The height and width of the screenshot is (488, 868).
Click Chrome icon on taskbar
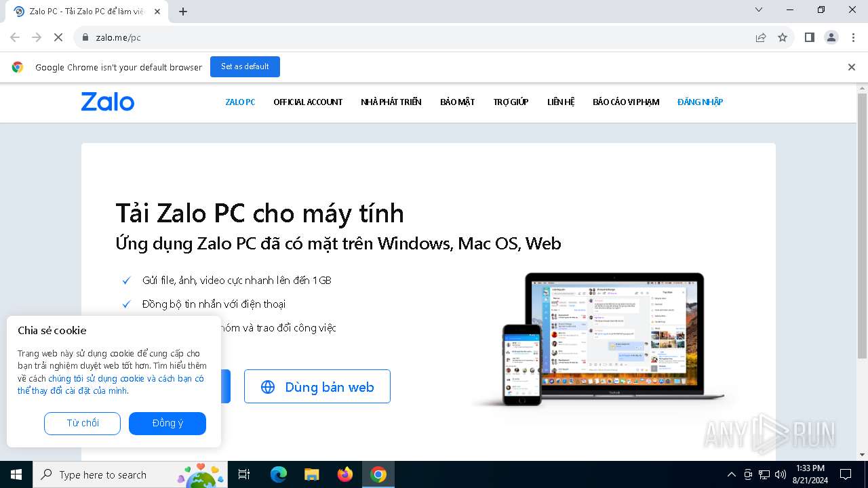click(378, 474)
